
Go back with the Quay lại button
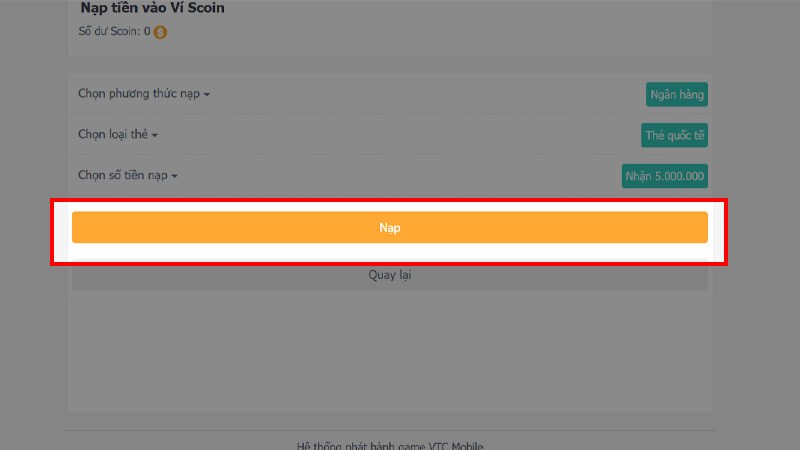(389, 275)
